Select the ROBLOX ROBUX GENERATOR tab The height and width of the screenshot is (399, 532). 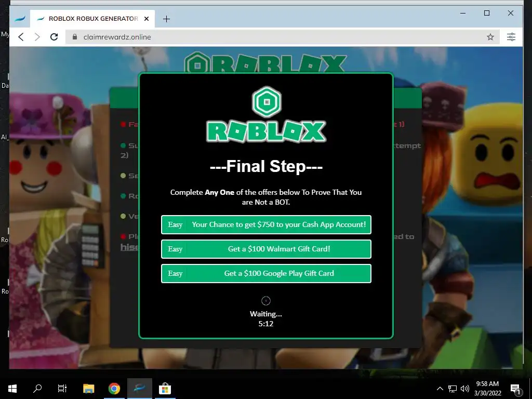click(x=92, y=19)
